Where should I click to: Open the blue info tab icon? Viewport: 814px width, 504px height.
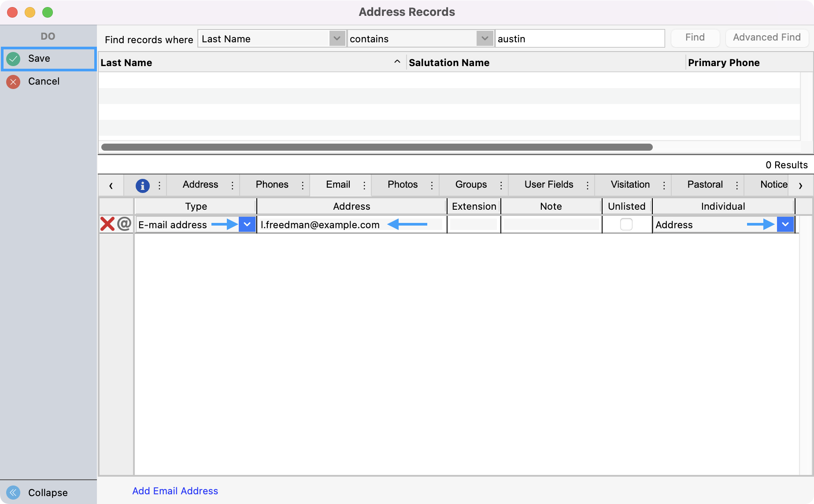pyautogui.click(x=142, y=185)
